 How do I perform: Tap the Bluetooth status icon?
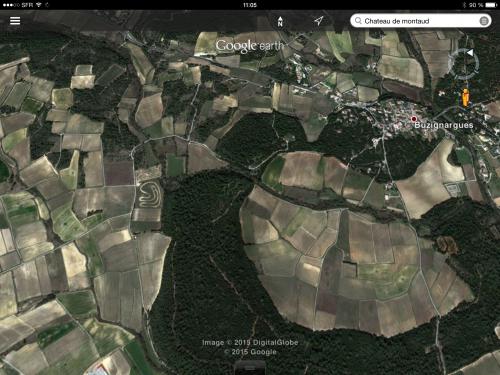464,5
